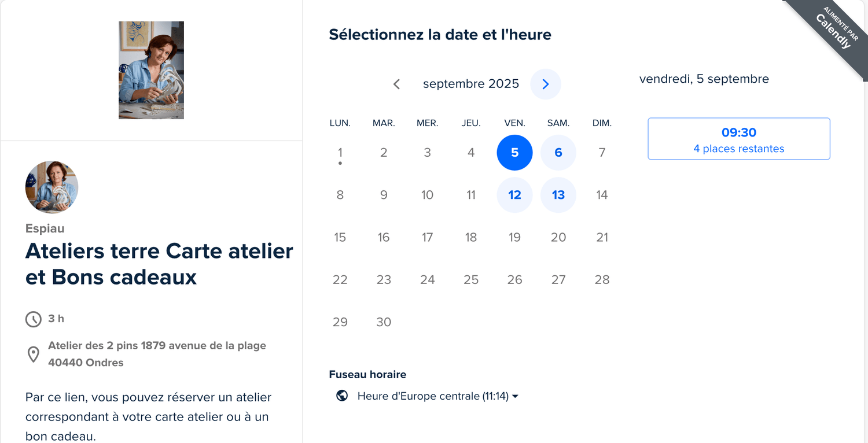
Task: Click the clock duration icon
Action: coord(34,319)
